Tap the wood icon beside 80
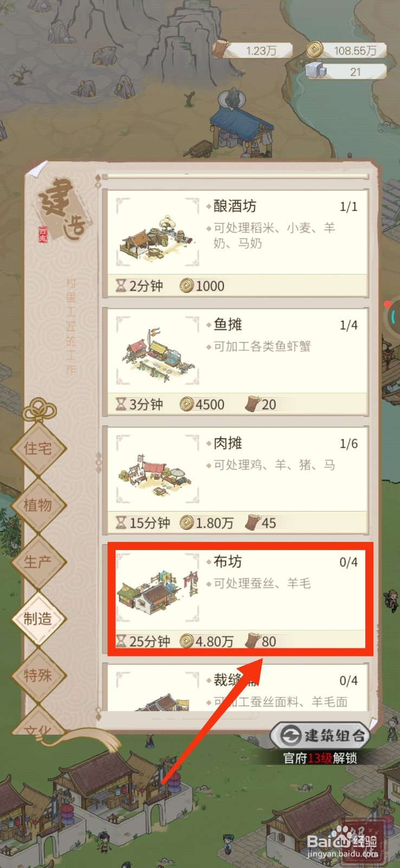The height and width of the screenshot is (868, 400). [x=253, y=641]
